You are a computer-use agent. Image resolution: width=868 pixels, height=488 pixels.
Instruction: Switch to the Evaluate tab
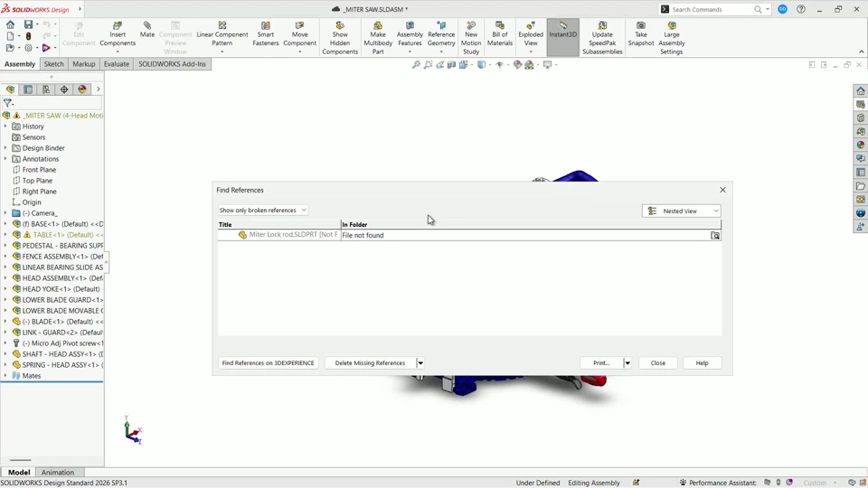pyautogui.click(x=117, y=64)
